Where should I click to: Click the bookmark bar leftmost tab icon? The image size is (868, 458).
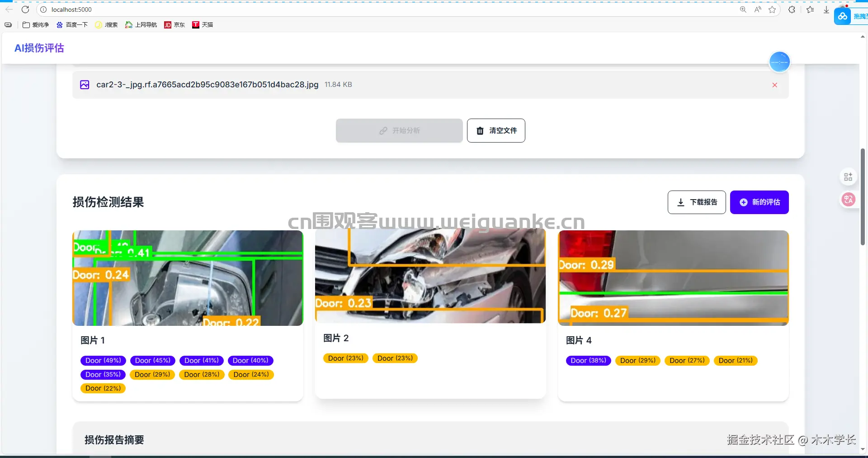click(x=8, y=25)
